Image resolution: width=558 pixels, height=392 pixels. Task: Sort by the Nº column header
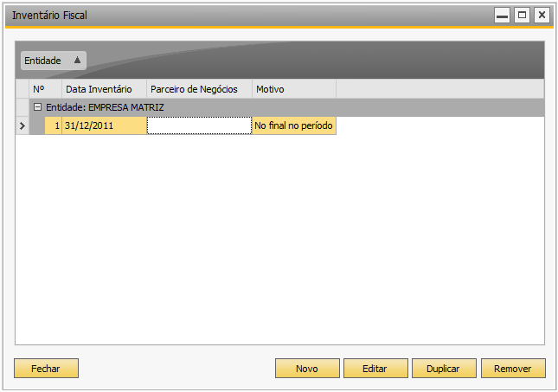click(45, 89)
